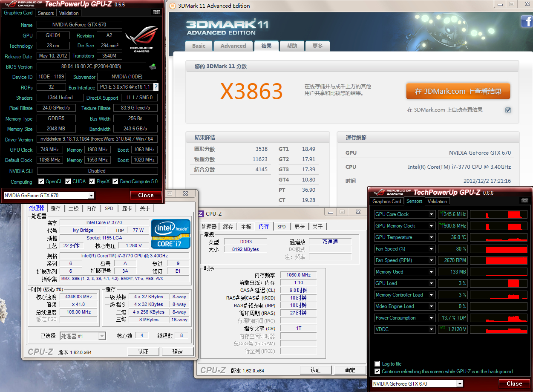
Task: Click 确定 in the CPU-Z memory window
Action: [x=350, y=370]
